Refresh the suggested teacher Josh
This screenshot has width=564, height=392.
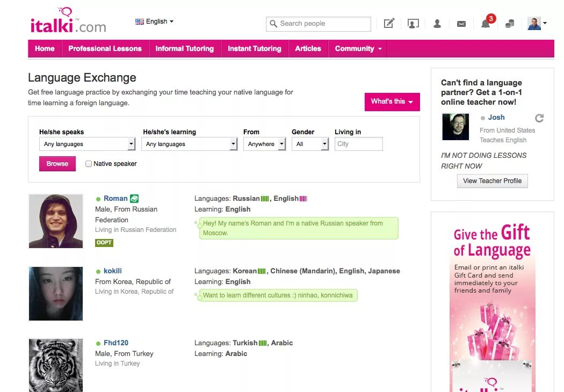point(539,118)
